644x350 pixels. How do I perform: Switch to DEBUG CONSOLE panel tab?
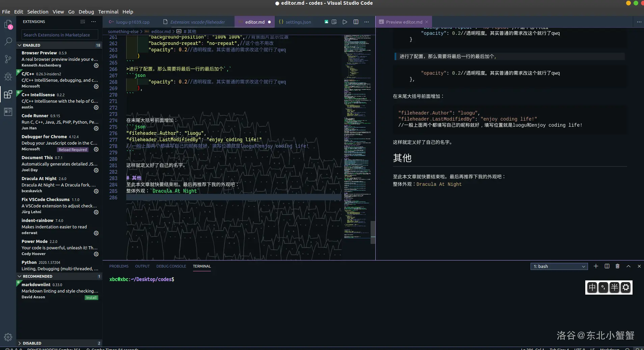coord(171,266)
